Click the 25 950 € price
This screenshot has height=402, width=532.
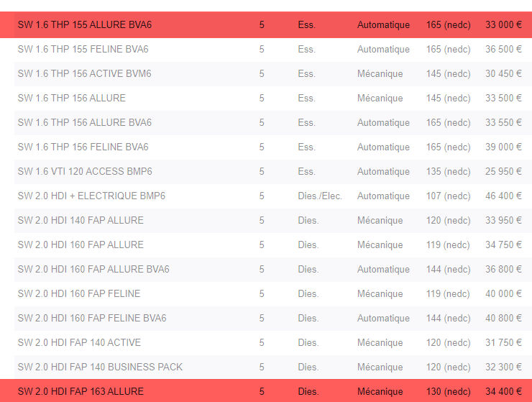point(503,171)
